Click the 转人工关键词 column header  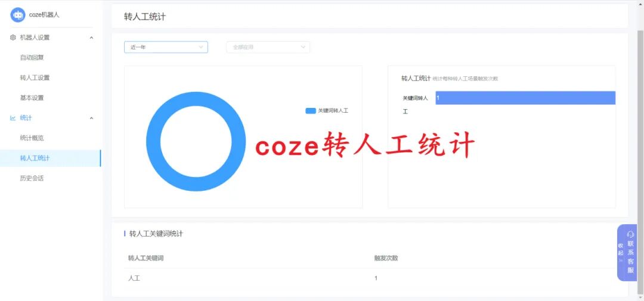pos(146,258)
